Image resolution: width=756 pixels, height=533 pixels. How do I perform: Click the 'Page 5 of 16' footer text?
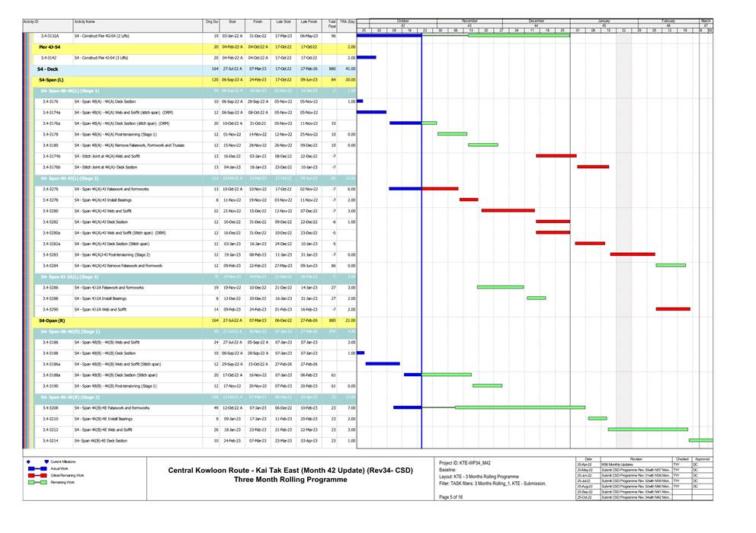pyautogui.click(x=451, y=497)
